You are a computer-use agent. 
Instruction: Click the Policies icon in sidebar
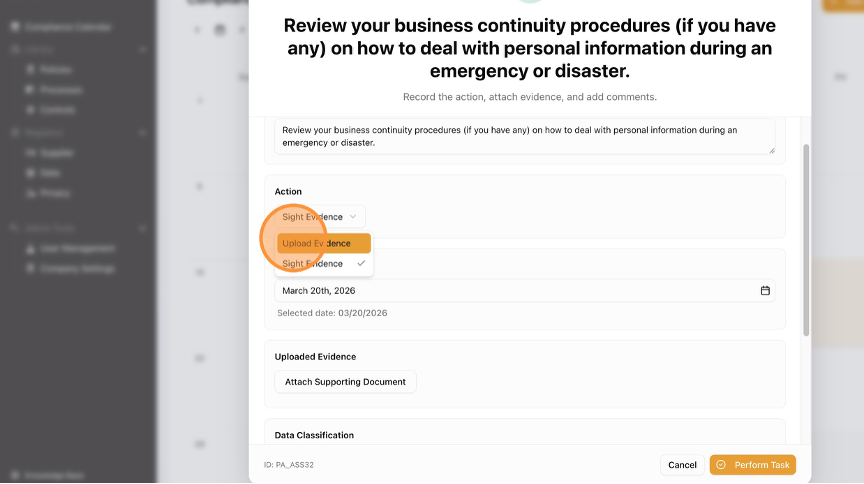[31, 70]
